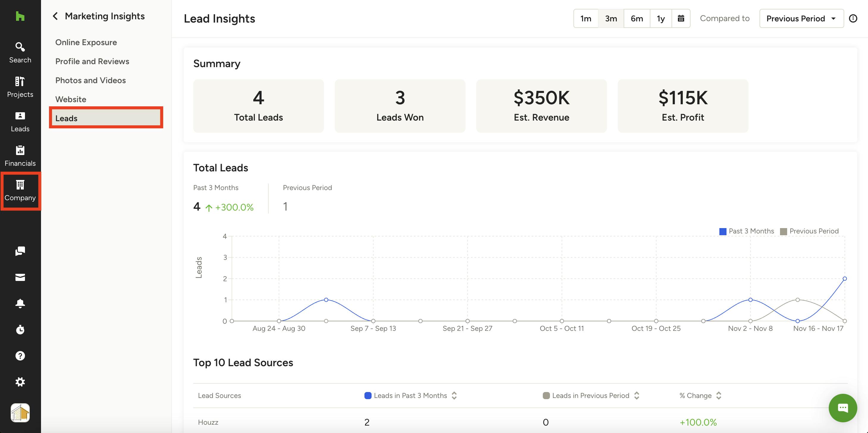Click the Houzz logo icon

click(20, 16)
